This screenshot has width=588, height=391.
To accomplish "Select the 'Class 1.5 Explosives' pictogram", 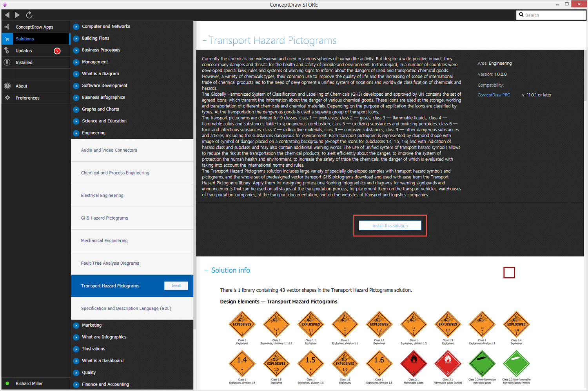I will click(276, 363).
